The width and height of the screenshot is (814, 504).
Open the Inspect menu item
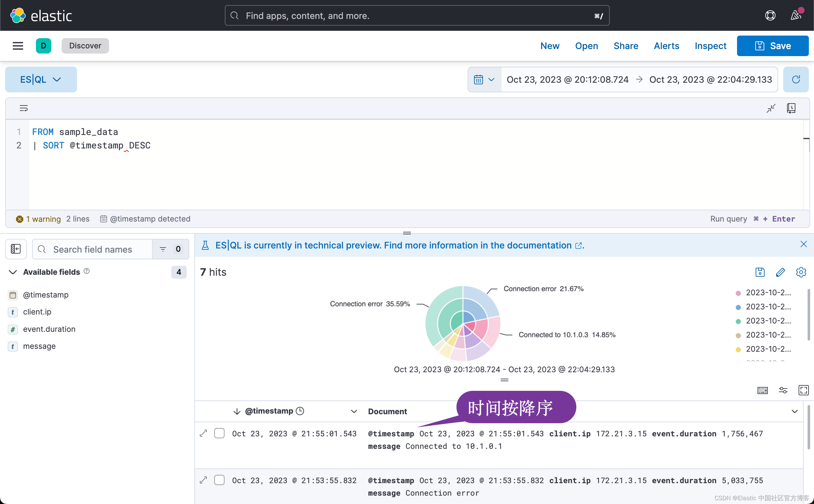(x=710, y=46)
